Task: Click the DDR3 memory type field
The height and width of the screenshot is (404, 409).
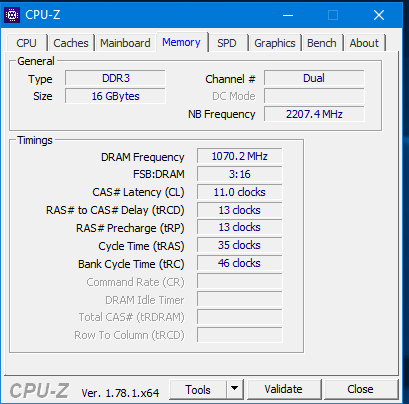Action: pos(115,78)
